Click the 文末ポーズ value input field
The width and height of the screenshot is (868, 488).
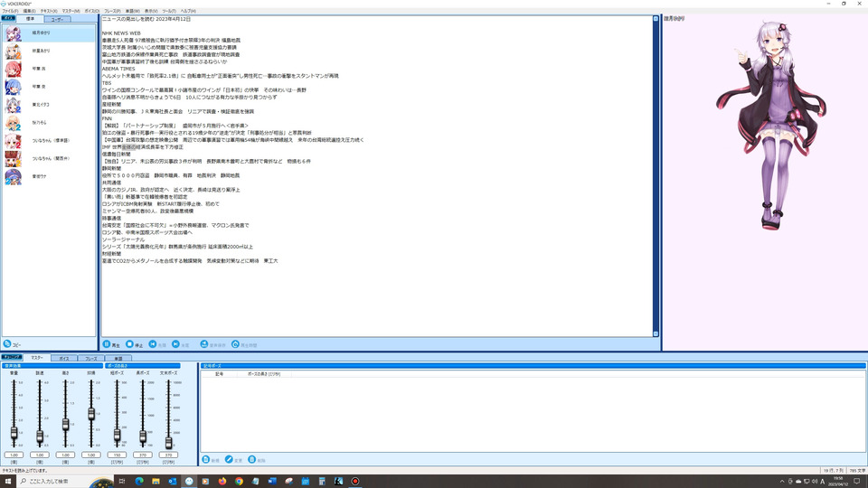tap(168, 455)
